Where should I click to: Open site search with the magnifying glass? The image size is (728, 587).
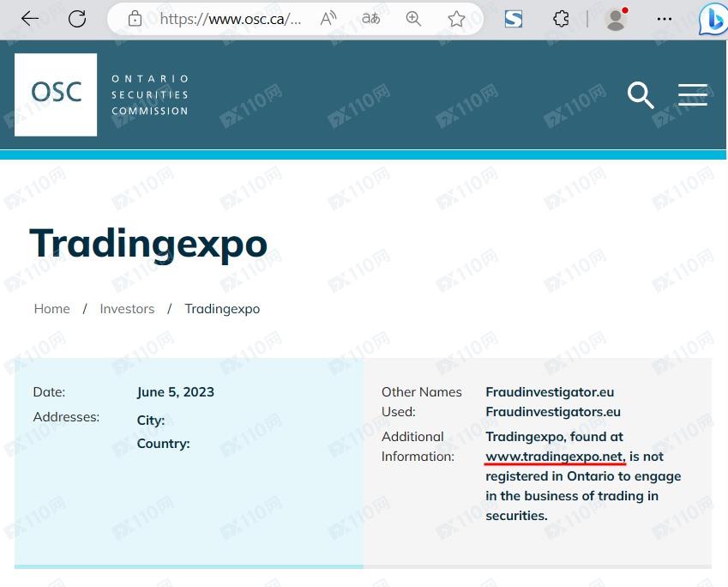[641, 95]
